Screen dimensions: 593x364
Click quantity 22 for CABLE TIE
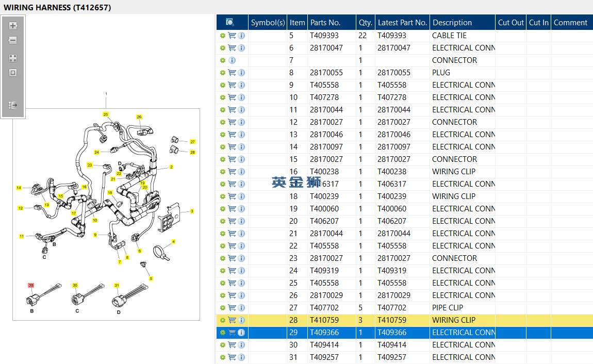(x=363, y=36)
